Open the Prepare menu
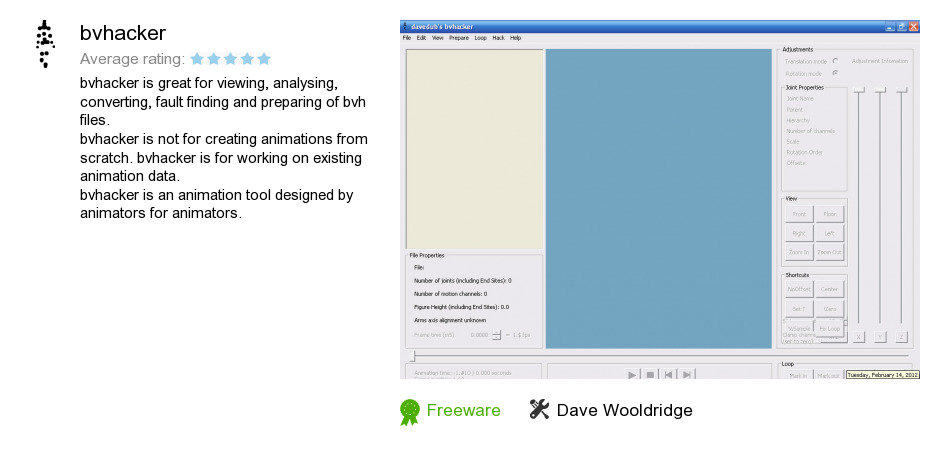The height and width of the screenshot is (456, 940). point(459,38)
